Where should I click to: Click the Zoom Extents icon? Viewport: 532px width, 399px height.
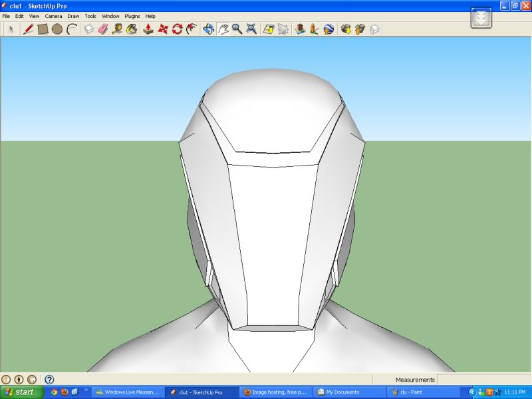tap(251, 29)
